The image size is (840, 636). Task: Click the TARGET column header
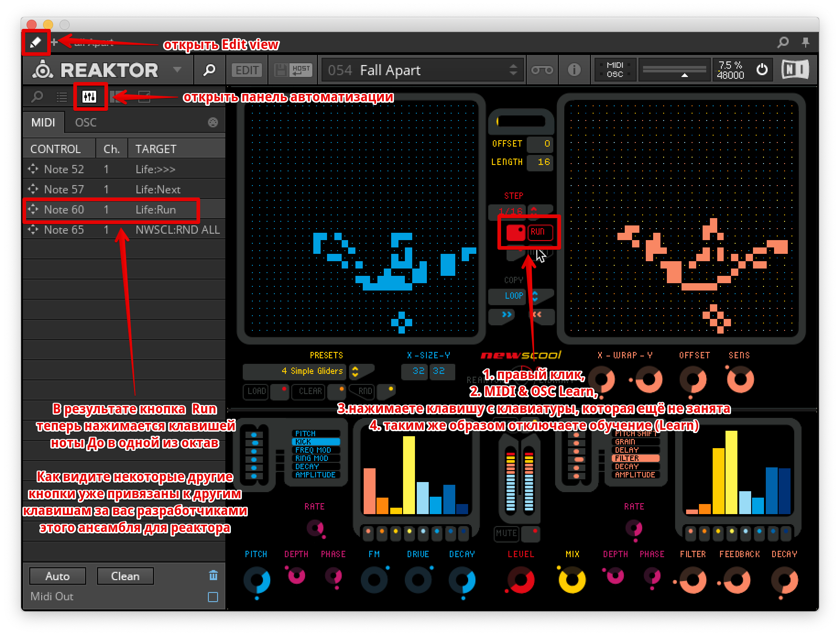[156, 149]
